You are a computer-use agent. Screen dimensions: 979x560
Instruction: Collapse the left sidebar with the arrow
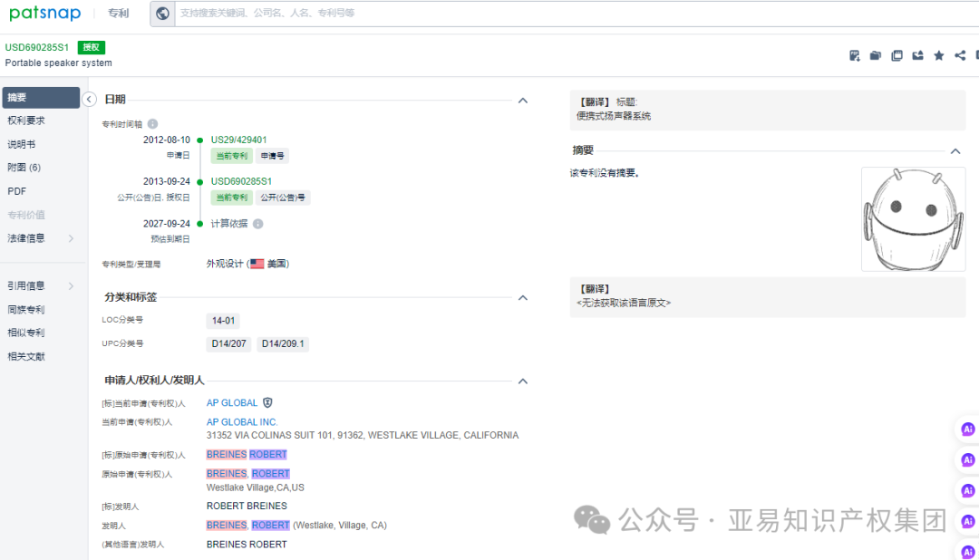coord(89,100)
